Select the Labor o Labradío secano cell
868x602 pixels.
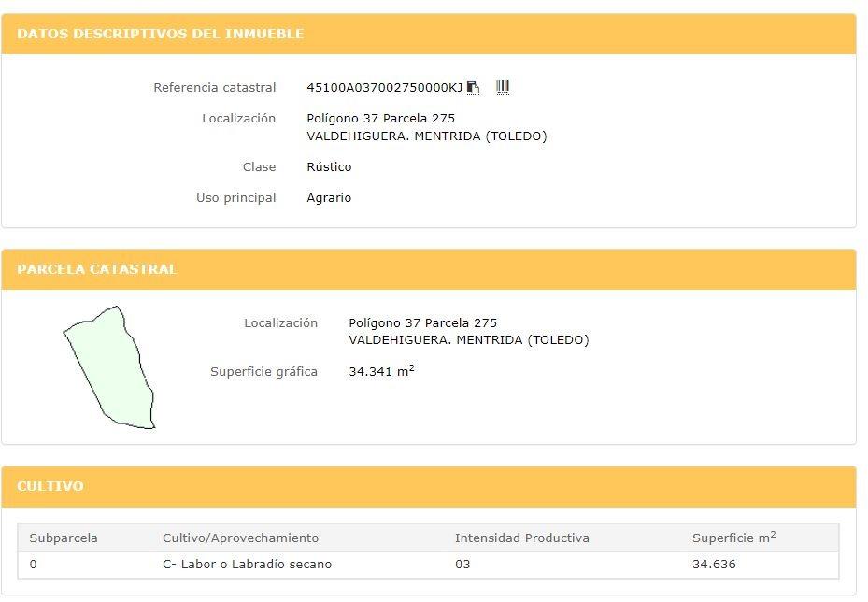[247, 565]
